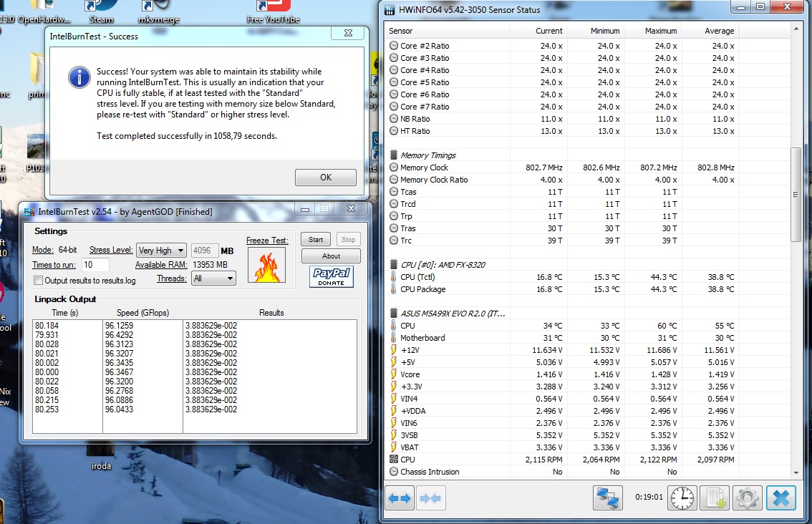Click the Speed (GFlops) column header
The width and height of the screenshot is (812, 524).
coord(143,313)
